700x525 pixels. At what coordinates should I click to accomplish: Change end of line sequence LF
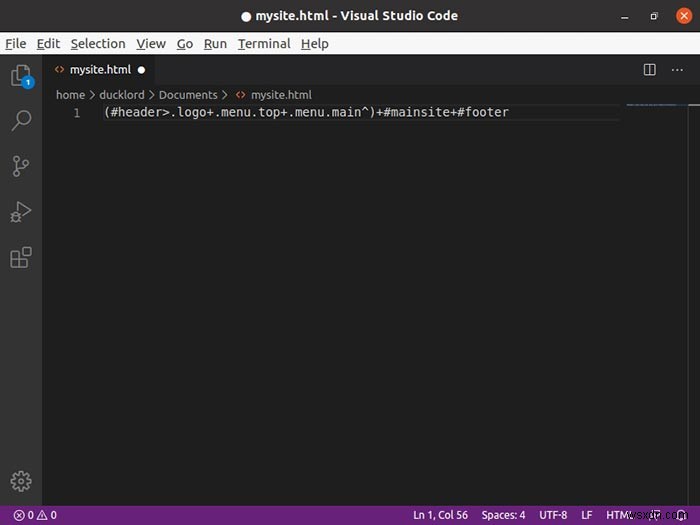[x=587, y=515]
